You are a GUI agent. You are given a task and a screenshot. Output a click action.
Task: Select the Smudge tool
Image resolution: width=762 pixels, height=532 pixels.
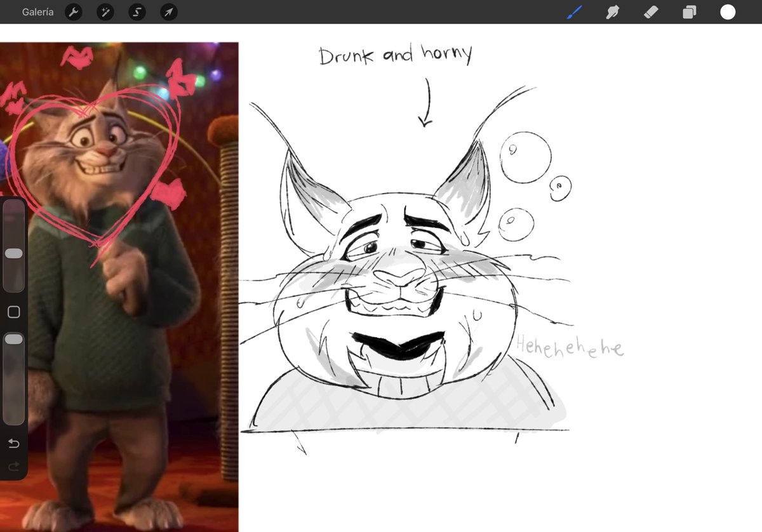point(613,12)
